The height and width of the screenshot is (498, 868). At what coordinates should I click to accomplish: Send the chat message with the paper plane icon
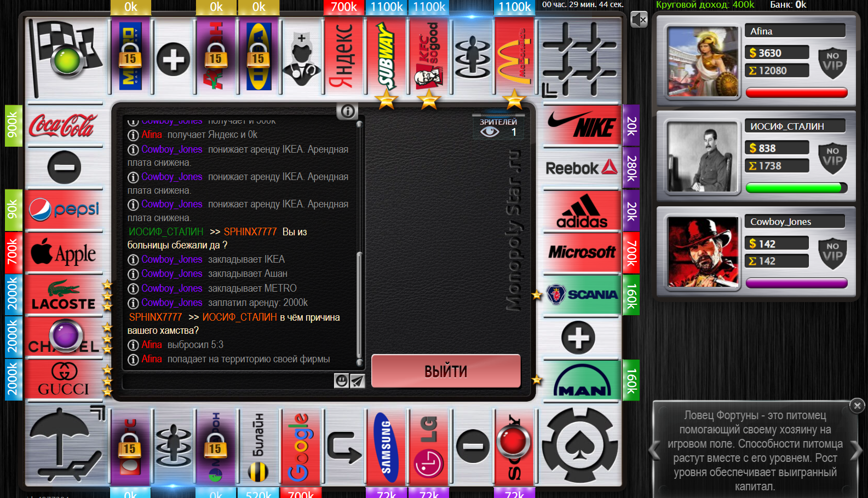point(357,380)
